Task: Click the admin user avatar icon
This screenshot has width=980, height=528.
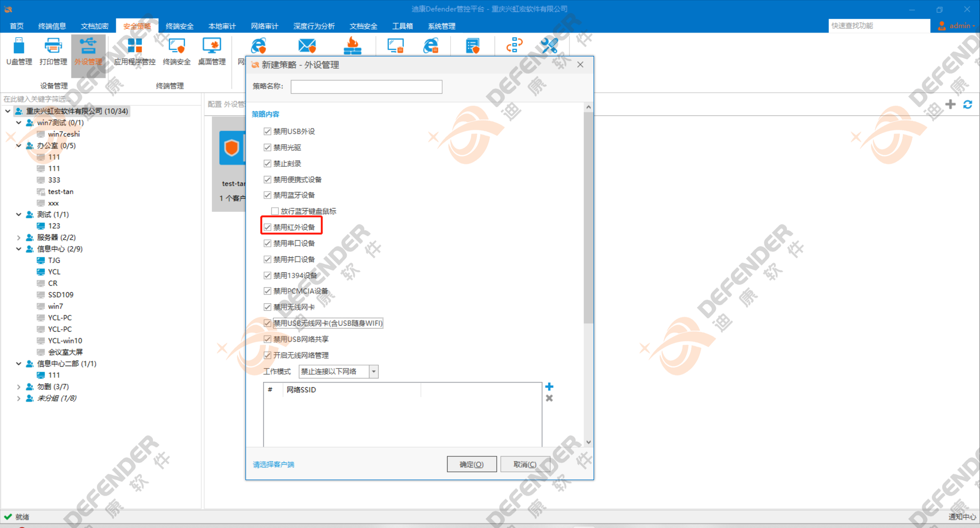Action: tap(942, 26)
